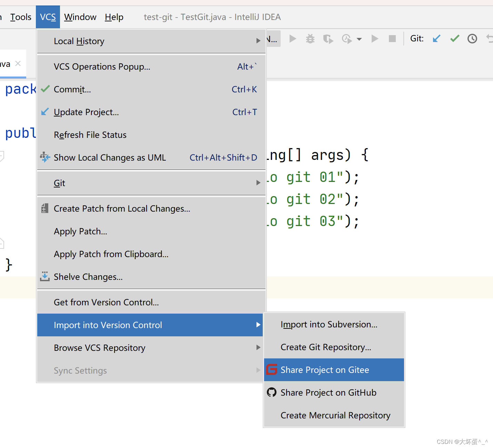The width and height of the screenshot is (493, 448).
Task: Click Git show history clock icon
Action: click(472, 39)
